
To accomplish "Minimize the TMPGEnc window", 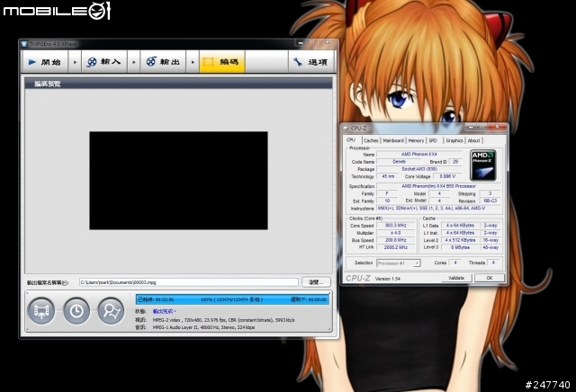I will coord(301,43).
